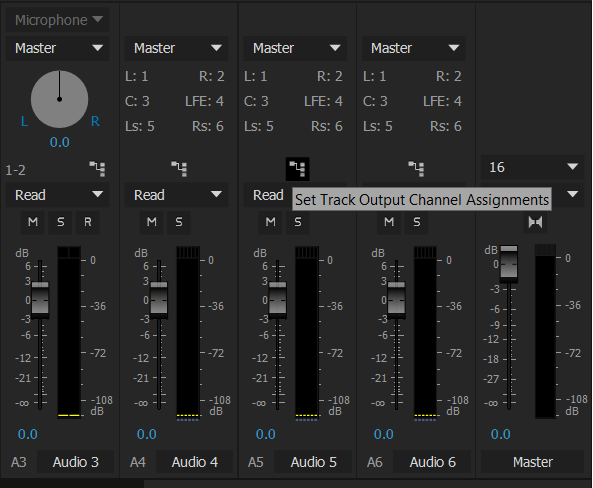
Task: Mute the Audio 6 track
Action: (389, 222)
